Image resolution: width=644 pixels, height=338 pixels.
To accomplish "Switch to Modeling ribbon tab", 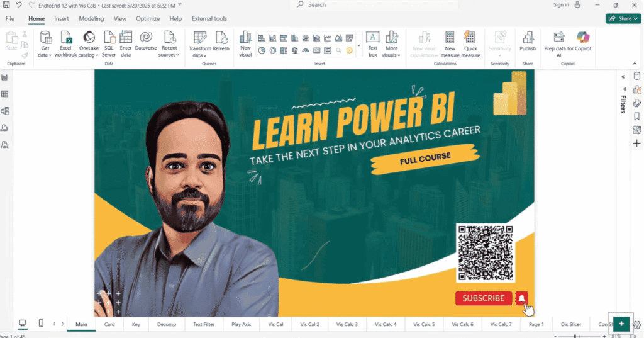I will (91, 18).
